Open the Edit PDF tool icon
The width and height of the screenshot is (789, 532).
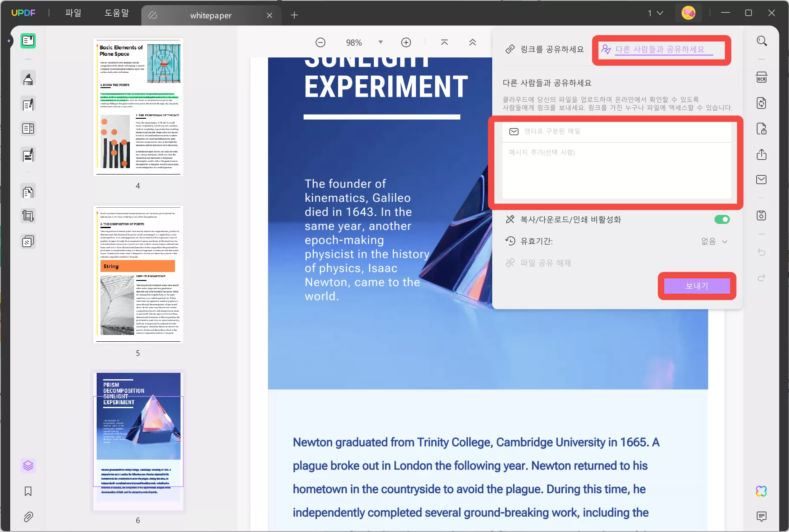click(x=28, y=104)
